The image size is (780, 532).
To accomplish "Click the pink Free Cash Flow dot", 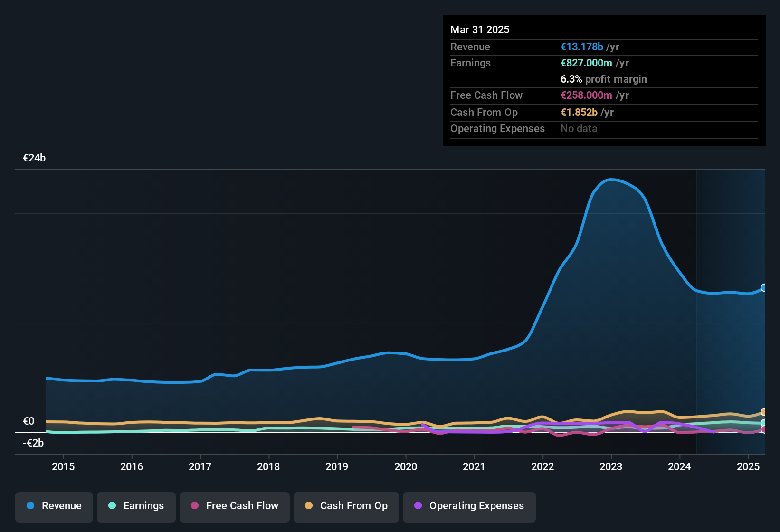I will [194, 506].
